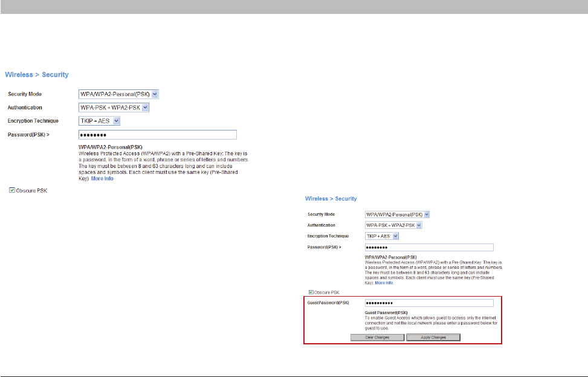588x377 pixels.
Task: Click Wireless > Security heading in smaller panel
Action: click(x=331, y=199)
